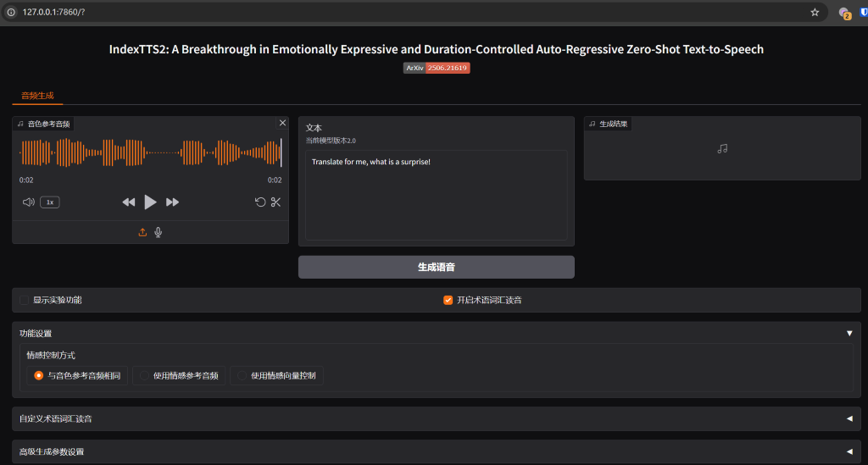
Task: Change playback speed with 1x button
Action: tap(50, 202)
